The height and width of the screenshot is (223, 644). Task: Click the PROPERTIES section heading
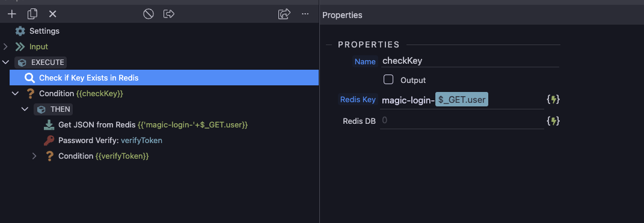(x=369, y=44)
